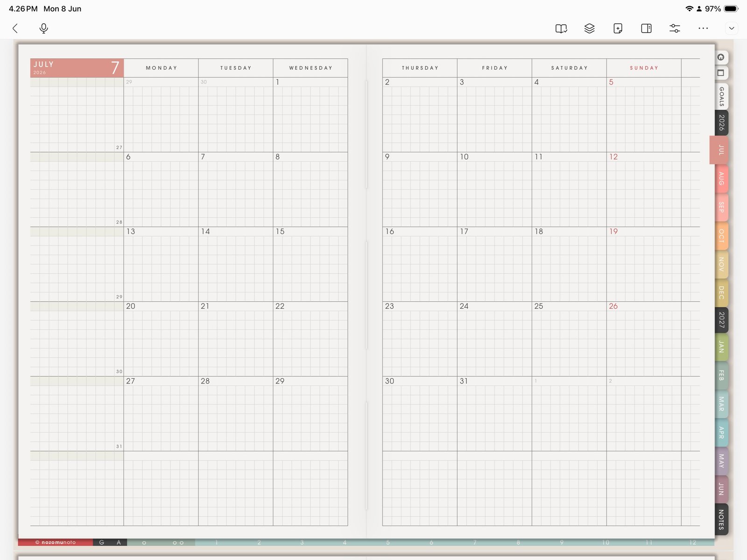Tap the planner home icon tab
Image resolution: width=747 pixels, height=560 pixels.
721,57
